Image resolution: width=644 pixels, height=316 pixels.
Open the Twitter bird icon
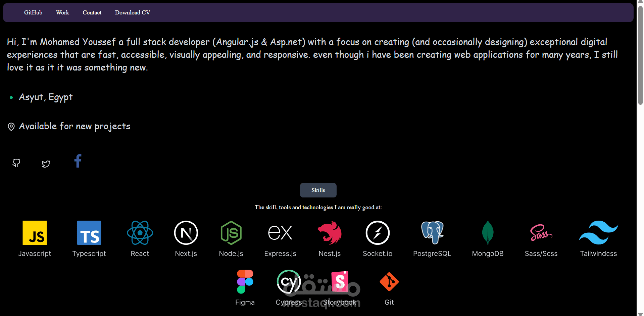tap(46, 164)
